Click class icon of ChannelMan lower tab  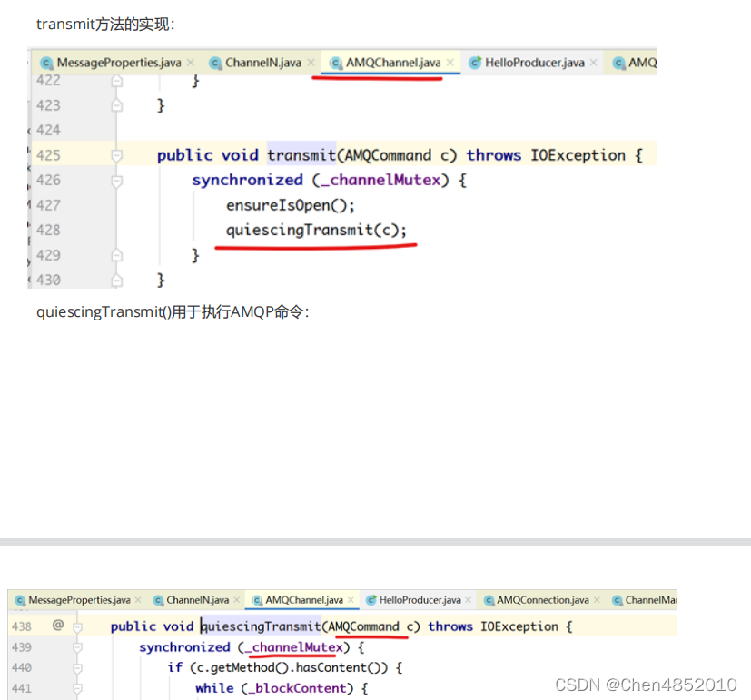coord(618,600)
